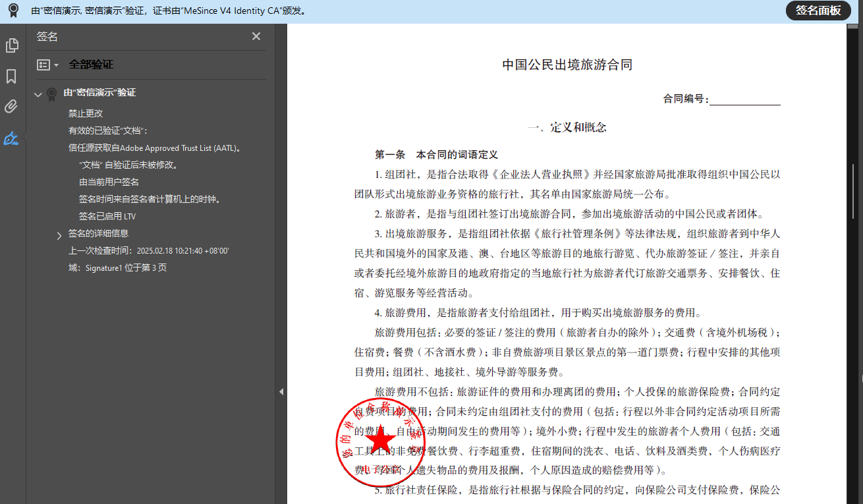
Task: Collapse the 由"密信演示"验证 entry
Action: point(38,93)
